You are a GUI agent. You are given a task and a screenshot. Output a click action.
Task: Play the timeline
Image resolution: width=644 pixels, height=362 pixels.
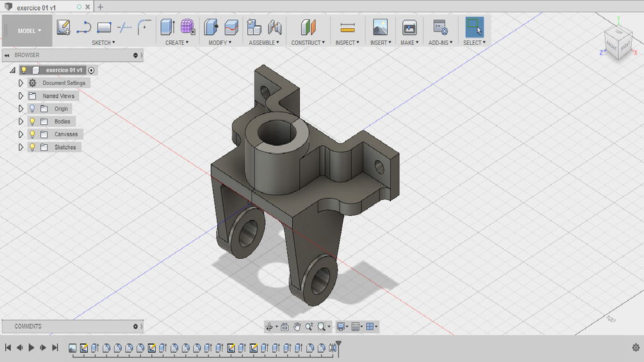coord(31,348)
